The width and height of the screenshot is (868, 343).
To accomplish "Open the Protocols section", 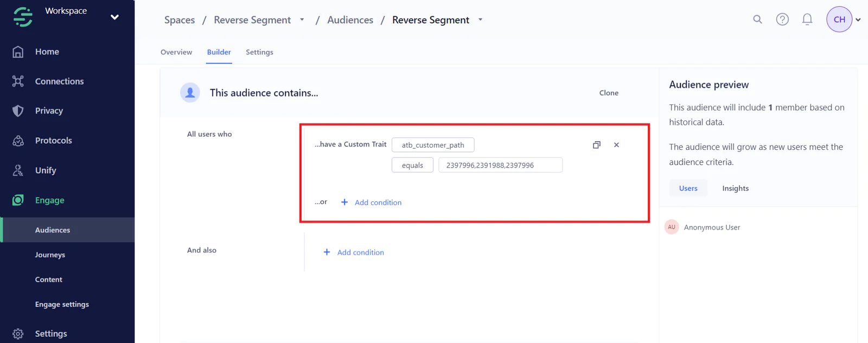I will pos(53,141).
